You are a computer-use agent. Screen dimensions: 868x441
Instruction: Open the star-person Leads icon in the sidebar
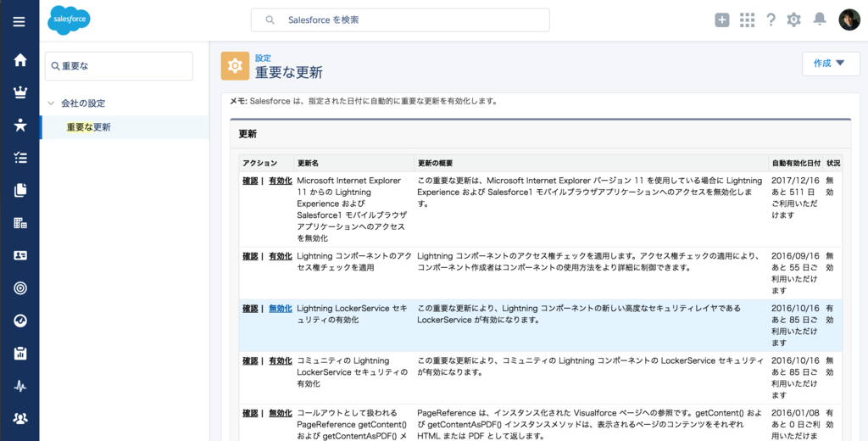tap(20, 126)
